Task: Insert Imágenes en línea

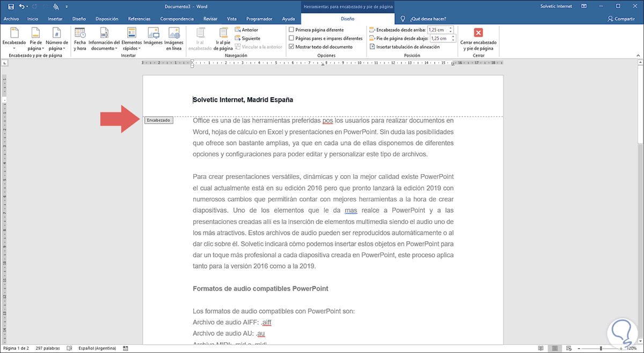Action: click(x=174, y=39)
